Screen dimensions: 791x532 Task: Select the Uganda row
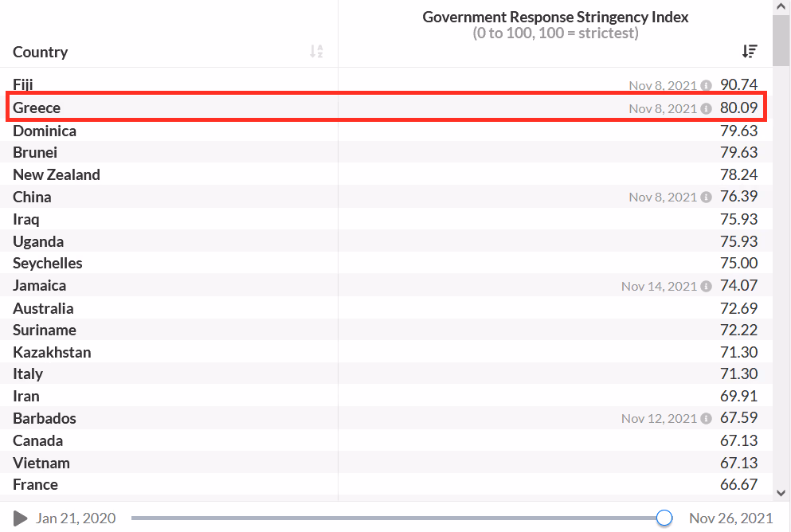pos(386,241)
